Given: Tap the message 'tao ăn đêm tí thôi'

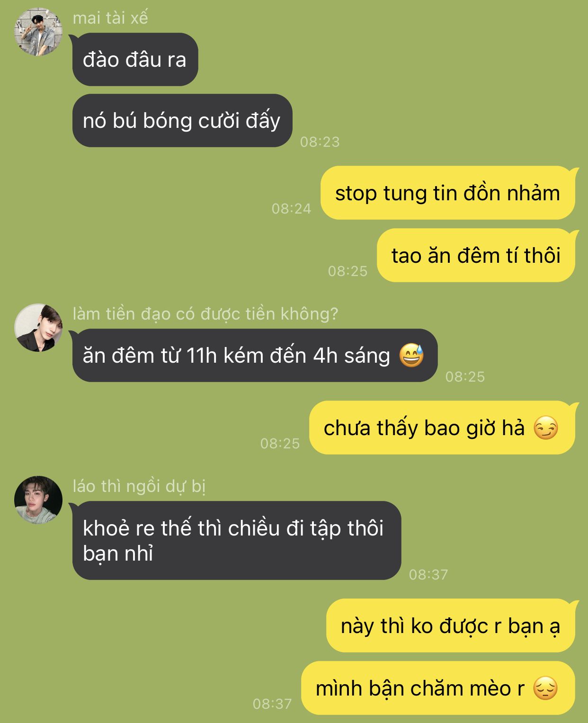Looking at the screenshot, I should [x=476, y=255].
